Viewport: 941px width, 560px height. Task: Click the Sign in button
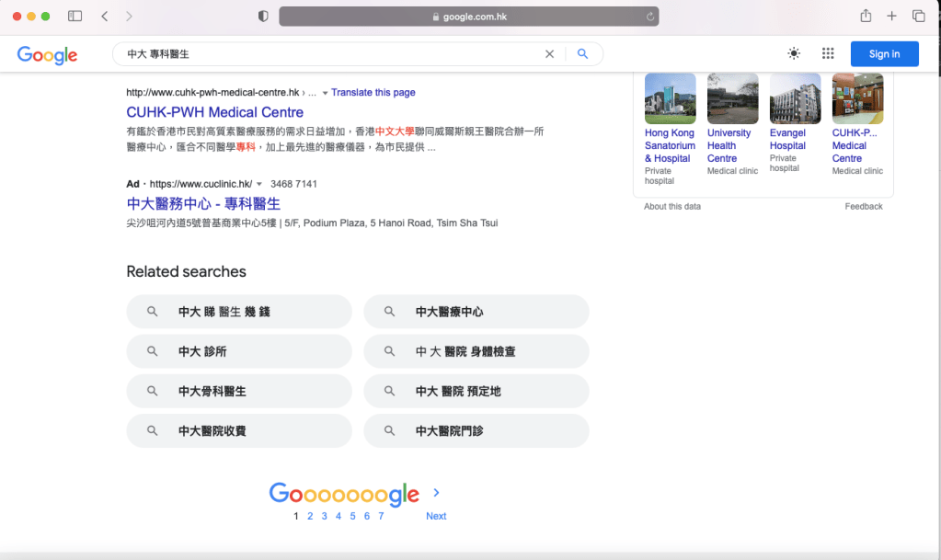pyautogui.click(x=884, y=54)
